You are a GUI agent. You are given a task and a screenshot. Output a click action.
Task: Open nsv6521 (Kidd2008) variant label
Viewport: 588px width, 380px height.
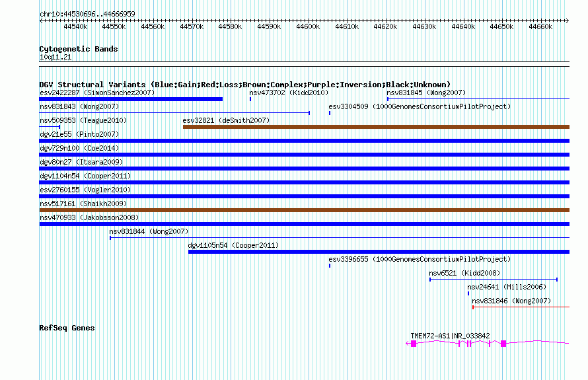pyautogui.click(x=464, y=273)
